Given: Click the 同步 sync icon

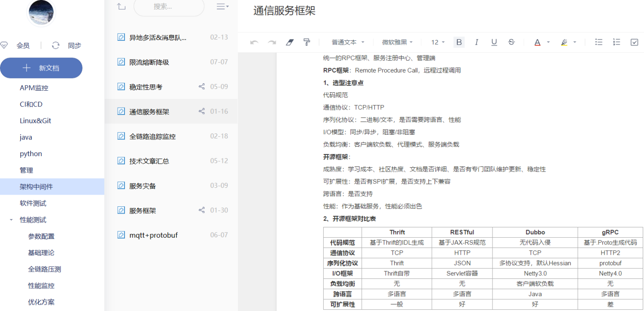Looking at the screenshot, I should tap(55, 45).
